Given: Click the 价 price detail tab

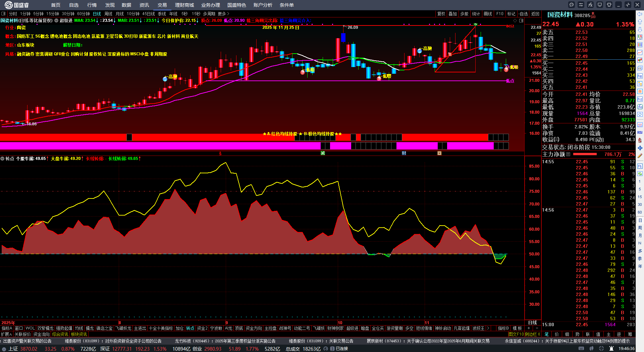Looking at the screenshot, I should tap(557, 334).
